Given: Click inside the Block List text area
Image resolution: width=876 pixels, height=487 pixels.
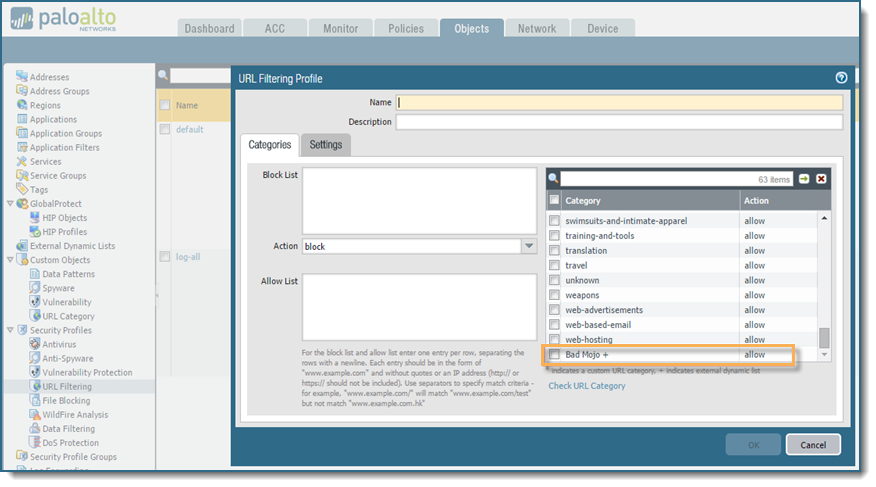Looking at the screenshot, I should pos(420,201).
